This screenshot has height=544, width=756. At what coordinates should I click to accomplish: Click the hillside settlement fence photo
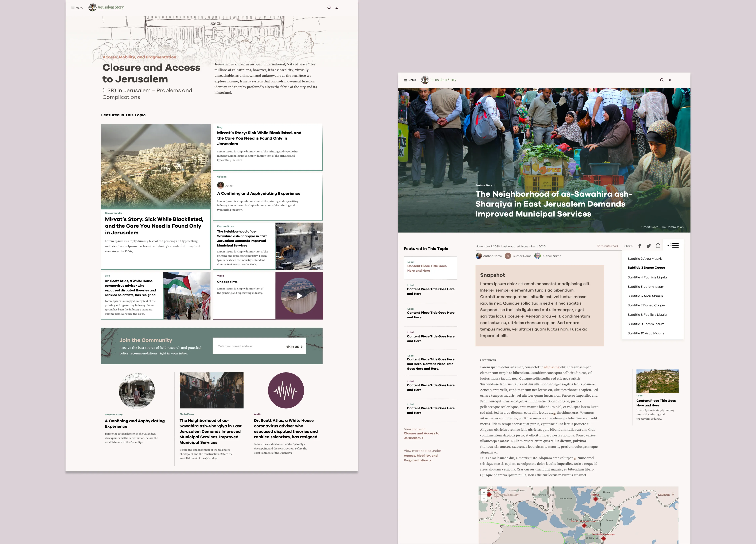point(156,167)
